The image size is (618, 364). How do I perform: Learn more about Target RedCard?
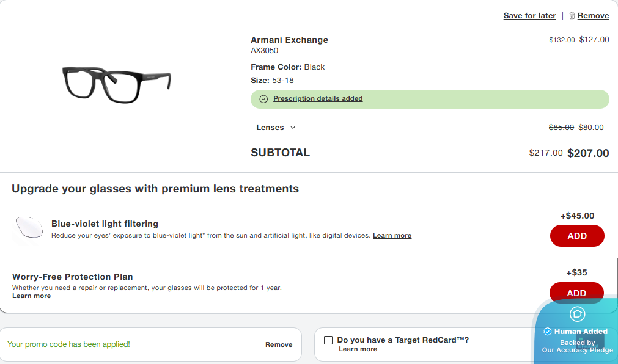[358, 349]
